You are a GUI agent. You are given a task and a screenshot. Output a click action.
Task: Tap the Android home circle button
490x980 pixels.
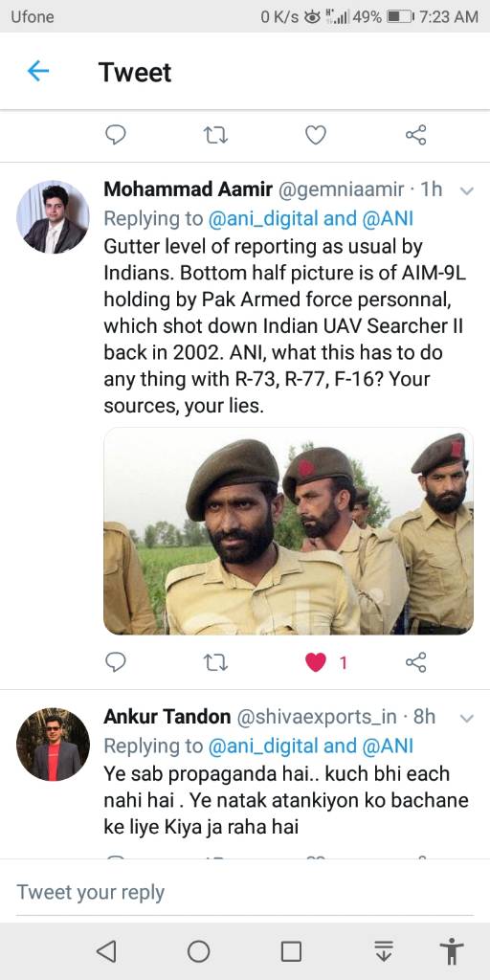(x=199, y=951)
